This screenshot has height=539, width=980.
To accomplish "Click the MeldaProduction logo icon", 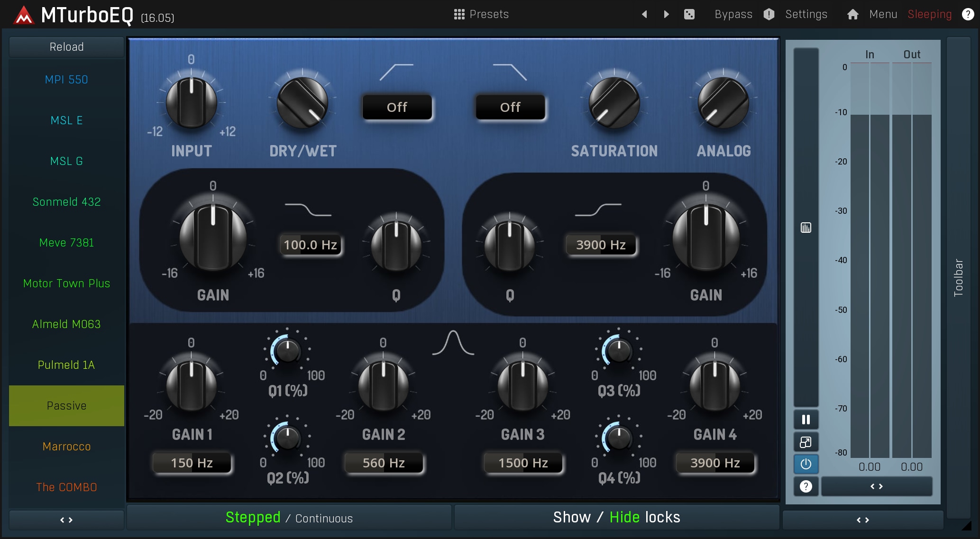I will pyautogui.click(x=23, y=15).
